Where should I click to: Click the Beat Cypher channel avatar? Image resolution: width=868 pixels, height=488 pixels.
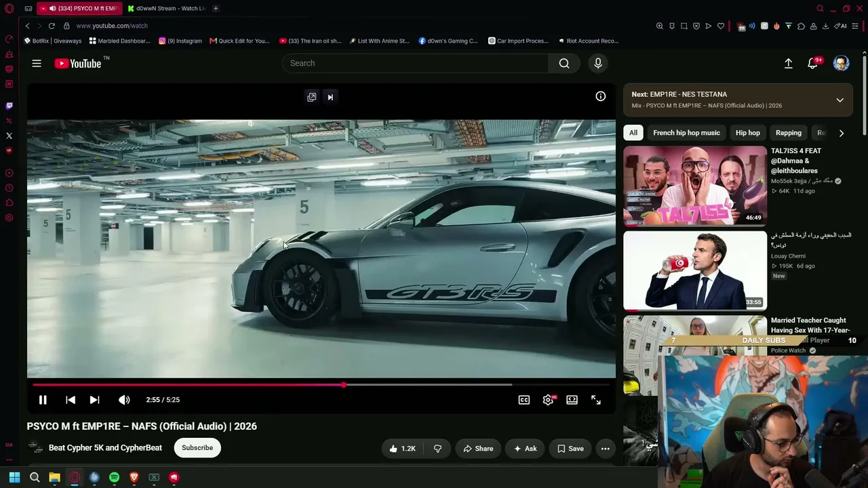pyautogui.click(x=35, y=447)
